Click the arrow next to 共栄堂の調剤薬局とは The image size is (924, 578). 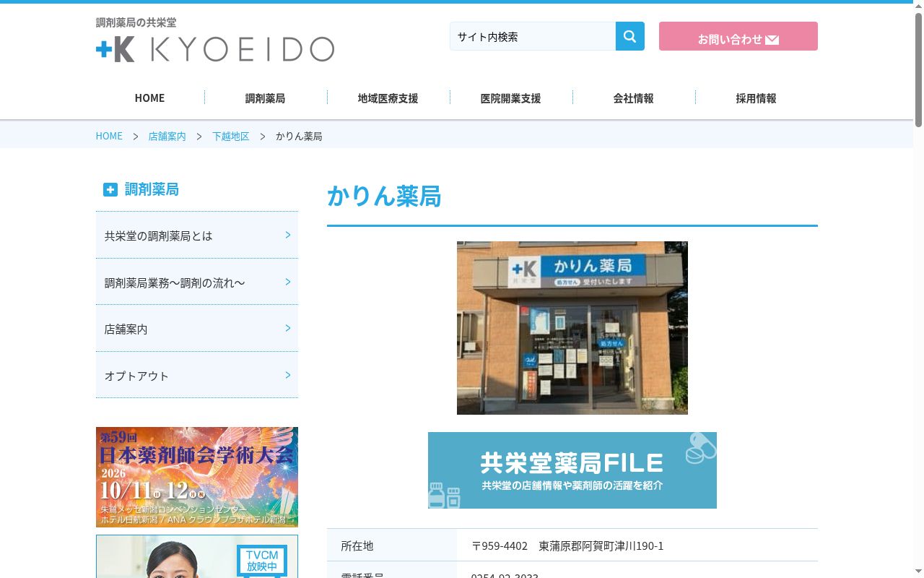[287, 235]
